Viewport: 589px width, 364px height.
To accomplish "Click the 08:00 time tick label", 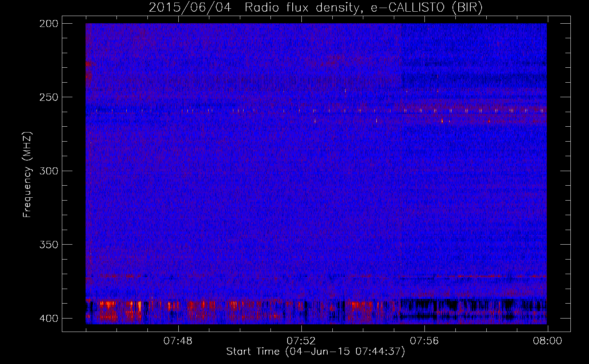I will [x=548, y=341].
